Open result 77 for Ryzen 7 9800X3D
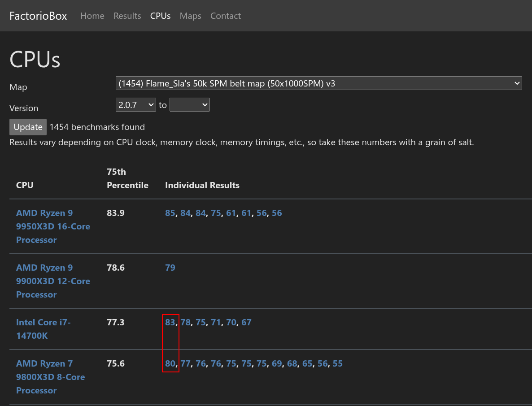The image size is (532, 406). coord(185,363)
